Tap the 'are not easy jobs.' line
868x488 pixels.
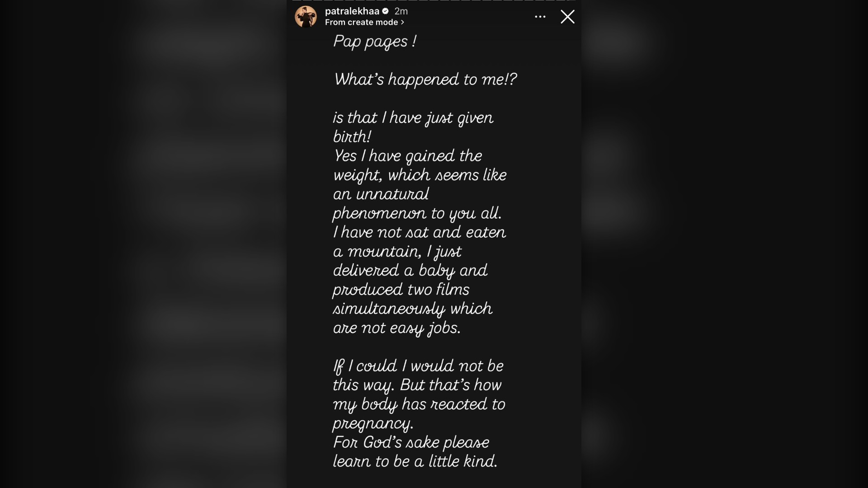[396, 328]
